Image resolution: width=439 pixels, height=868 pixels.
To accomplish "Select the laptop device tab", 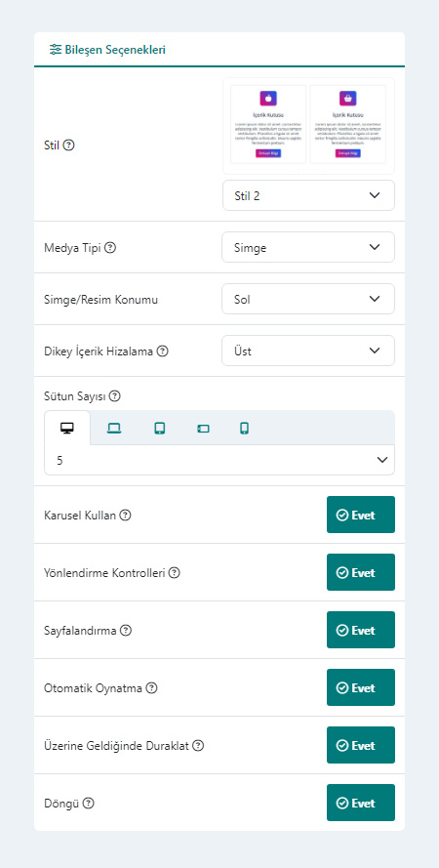I will (x=114, y=428).
